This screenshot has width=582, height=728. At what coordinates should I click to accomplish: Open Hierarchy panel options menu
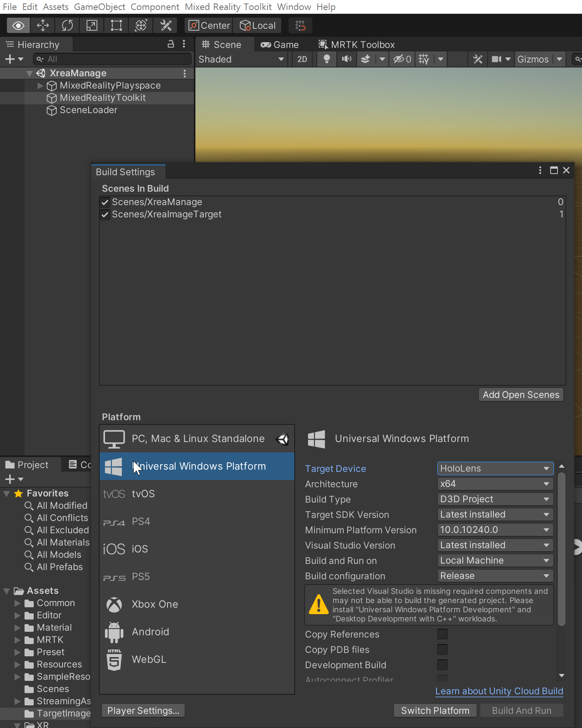(184, 44)
